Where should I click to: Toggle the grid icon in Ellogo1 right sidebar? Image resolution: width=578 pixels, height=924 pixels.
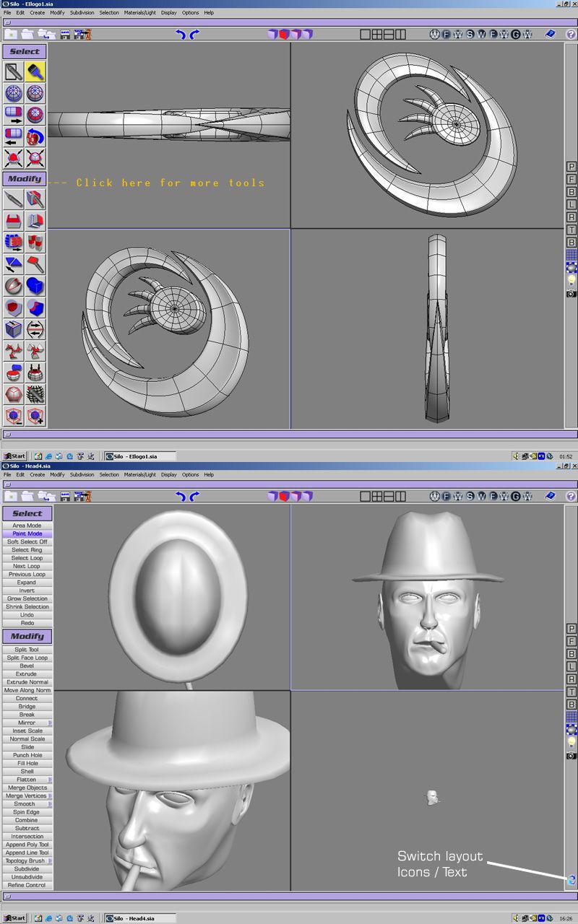(571, 255)
